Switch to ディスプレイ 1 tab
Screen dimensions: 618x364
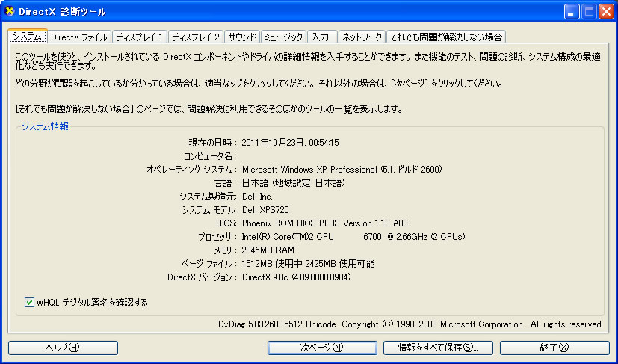coord(140,37)
